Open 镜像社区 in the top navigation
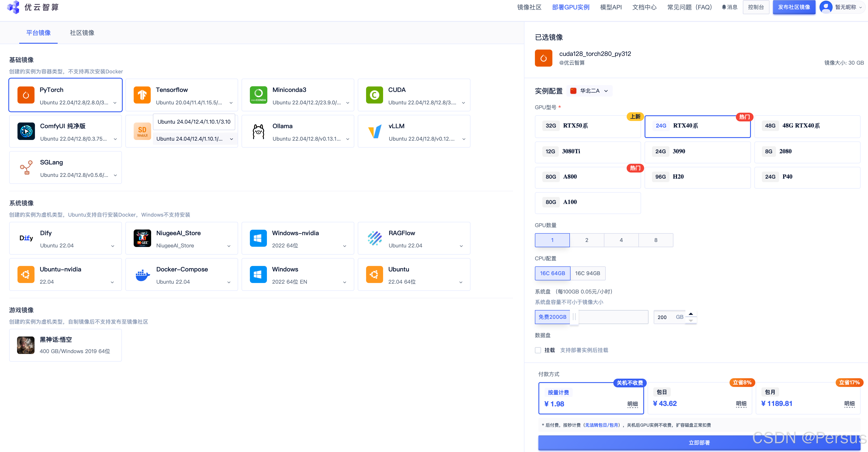Viewport: 868px width, 452px height. (529, 7)
